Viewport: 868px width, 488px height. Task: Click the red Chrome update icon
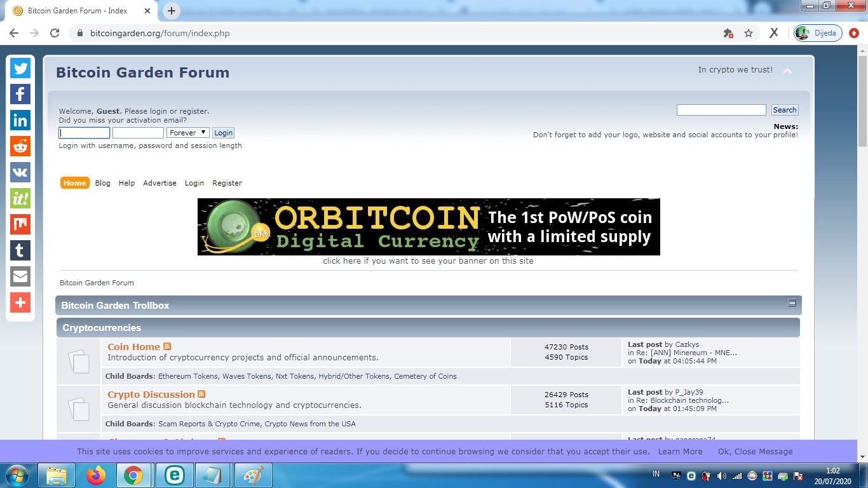tap(854, 33)
